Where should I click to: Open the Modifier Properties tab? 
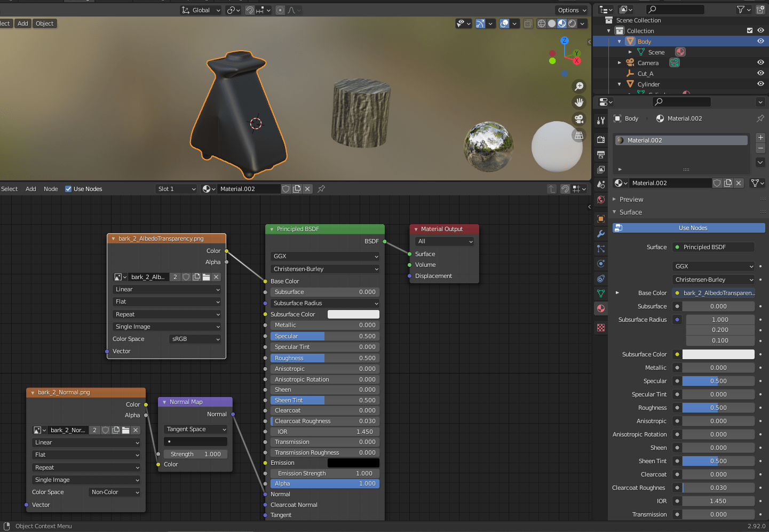coord(601,234)
